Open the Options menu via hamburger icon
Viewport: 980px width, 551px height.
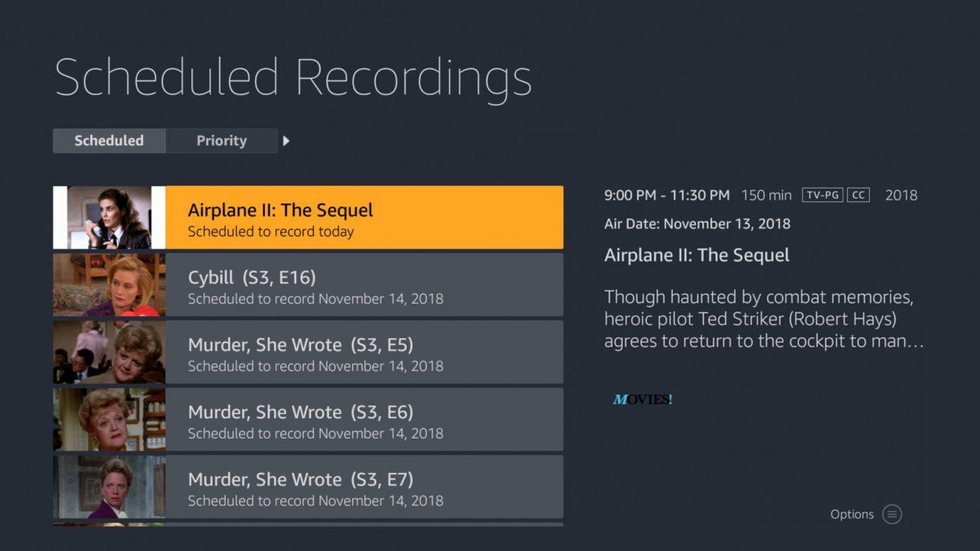pos(891,514)
